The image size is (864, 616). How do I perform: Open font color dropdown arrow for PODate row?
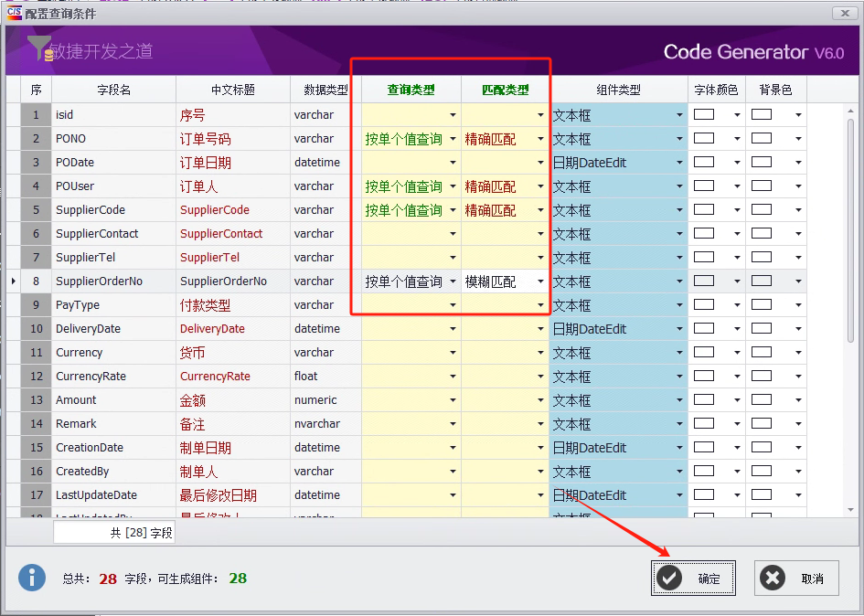[737, 163]
